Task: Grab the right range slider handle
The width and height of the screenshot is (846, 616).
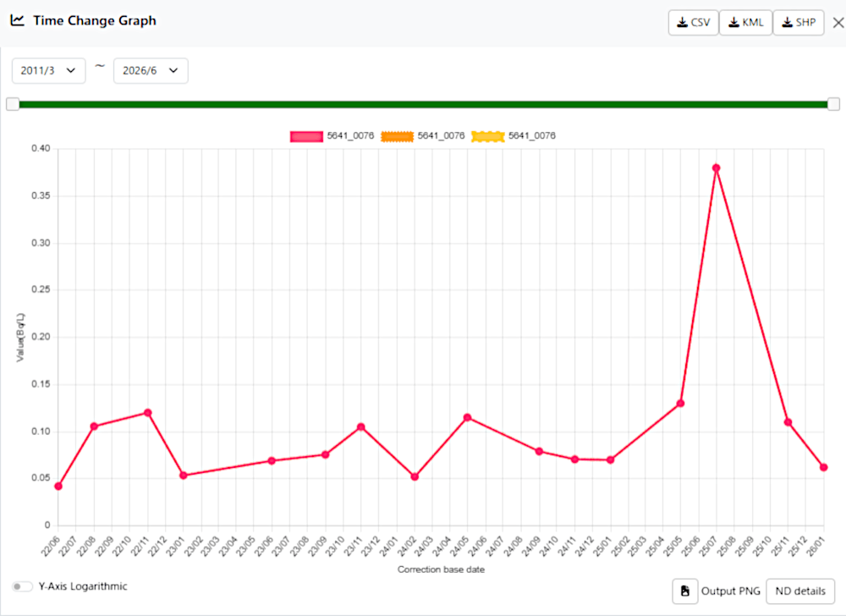Action: (833, 104)
